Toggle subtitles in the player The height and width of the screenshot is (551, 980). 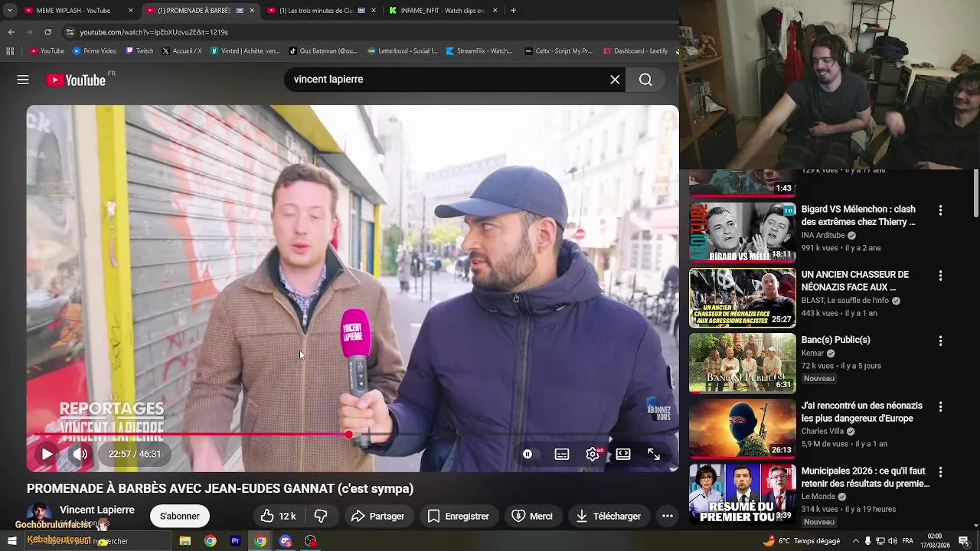coord(562,454)
